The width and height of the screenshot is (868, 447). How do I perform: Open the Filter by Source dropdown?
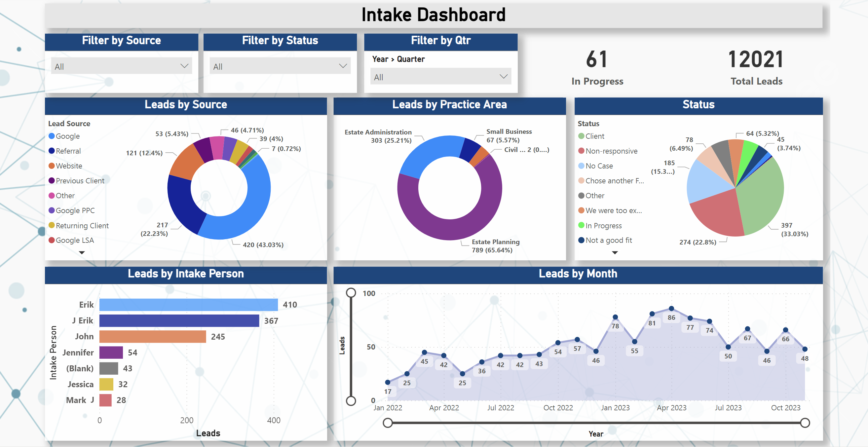tap(121, 66)
